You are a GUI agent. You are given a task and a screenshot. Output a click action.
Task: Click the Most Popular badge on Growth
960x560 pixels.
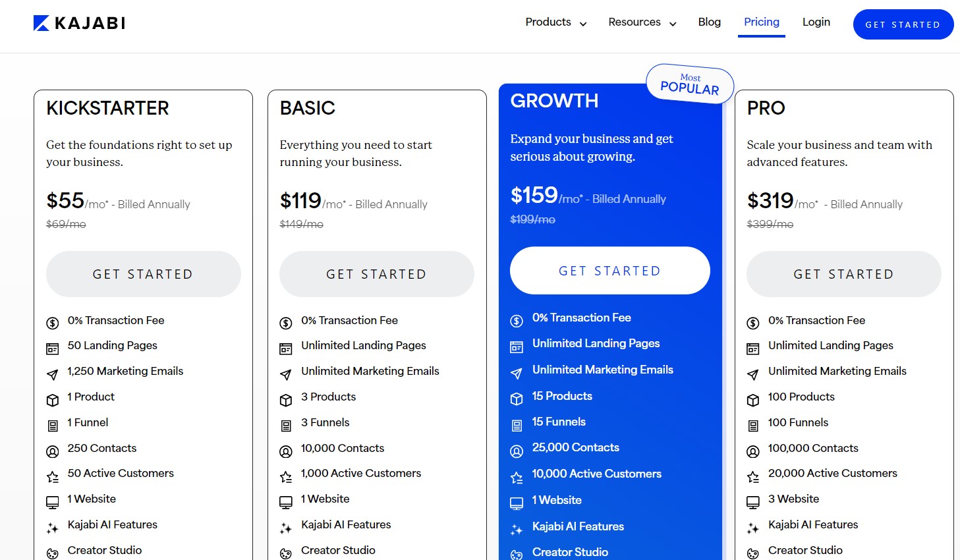[x=690, y=84]
